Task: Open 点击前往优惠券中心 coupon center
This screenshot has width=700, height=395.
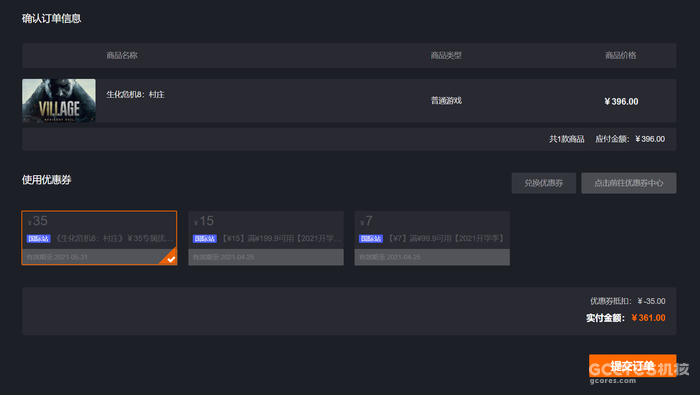Action: (x=628, y=183)
